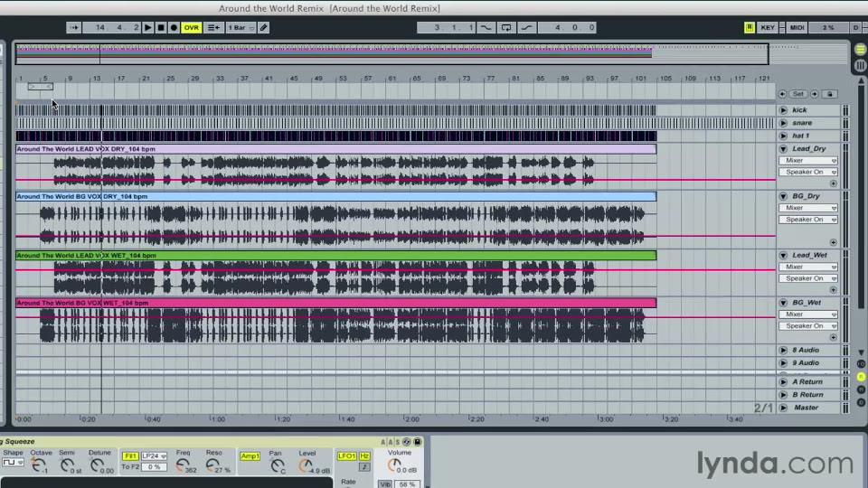Unfold the 9 Audio track
Image resolution: width=868 pixels, height=488 pixels.
pyautogui.click(x=783, y=363)
